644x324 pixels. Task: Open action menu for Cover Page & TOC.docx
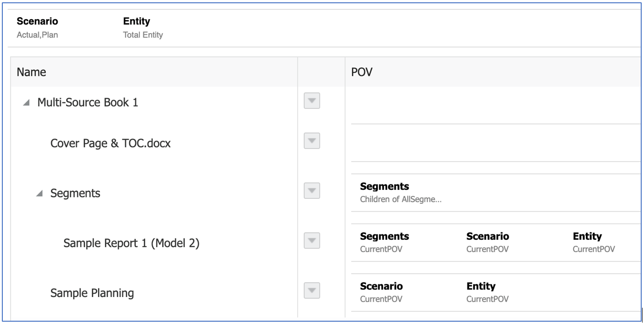point(312,141)
